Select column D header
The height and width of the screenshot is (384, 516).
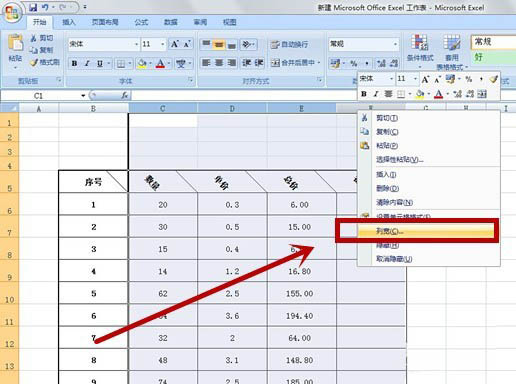[x=232, y=108]
